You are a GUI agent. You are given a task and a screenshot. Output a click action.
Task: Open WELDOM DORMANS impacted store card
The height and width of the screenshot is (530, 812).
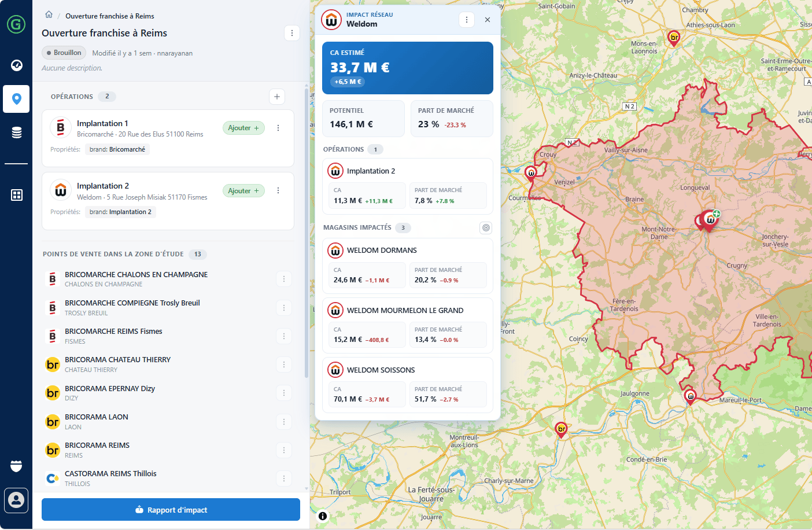tap(408, 266)
